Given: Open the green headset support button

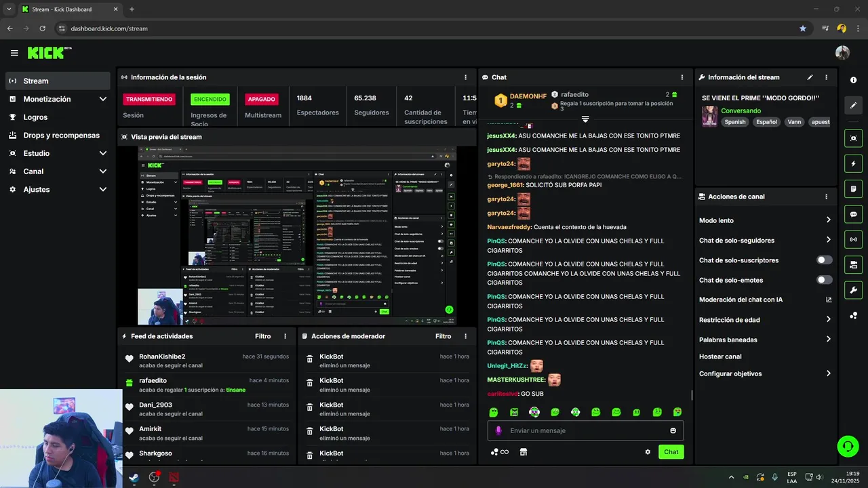Looking at the screenshot, I should [848, 445].
